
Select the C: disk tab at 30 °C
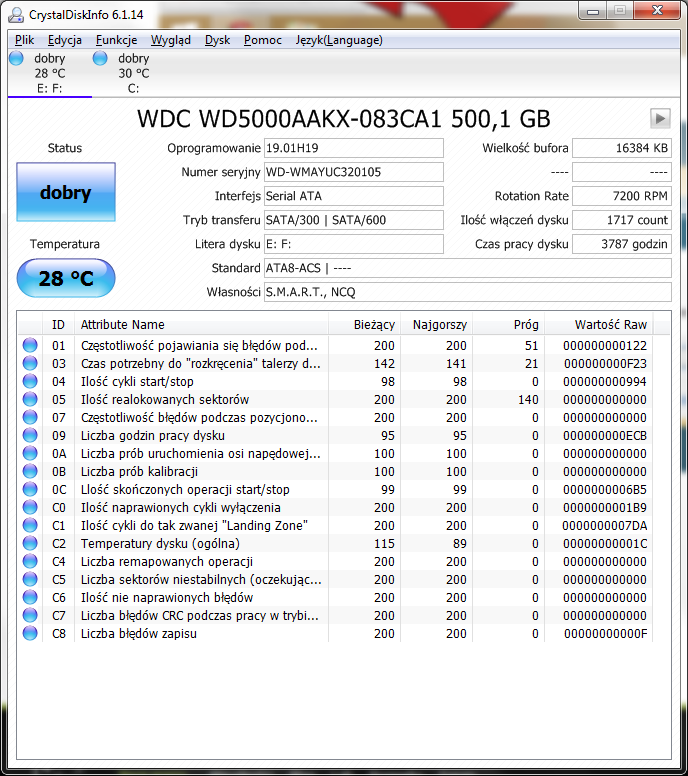pyautogui.click(x=133, y=73)
